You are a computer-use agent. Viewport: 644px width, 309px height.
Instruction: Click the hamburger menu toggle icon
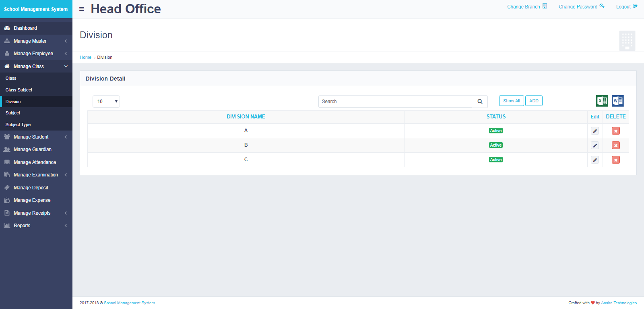click(82, 9)
